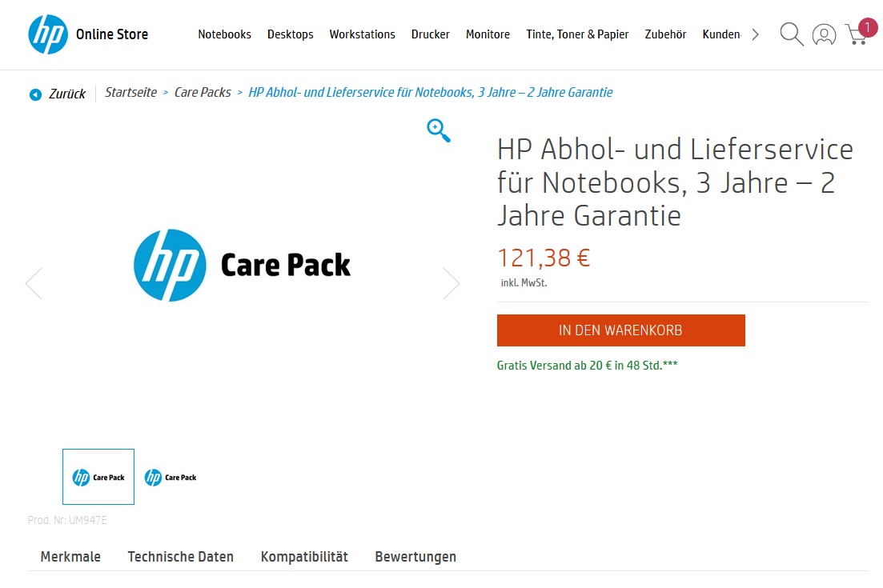Open the Notebooks menu
This screenshot has width=883, height=588.
point(224,34)
